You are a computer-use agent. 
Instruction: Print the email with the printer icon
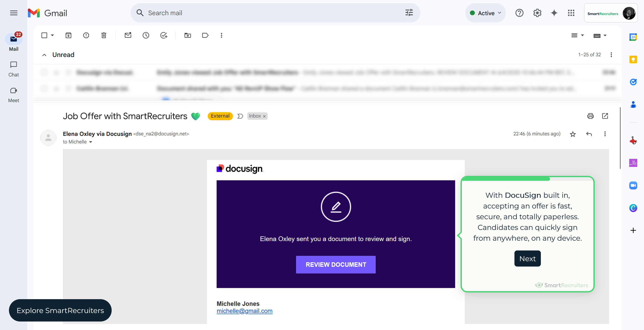[590, 116]
